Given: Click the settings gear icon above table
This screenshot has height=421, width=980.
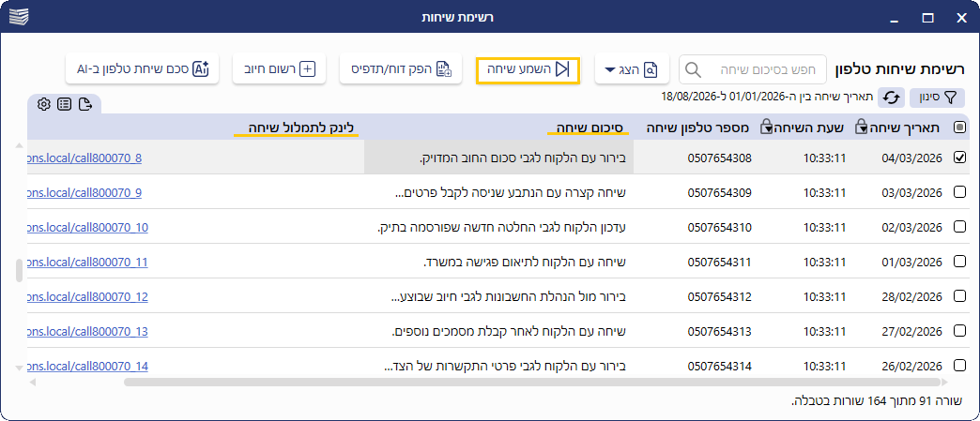Looking at the screenshot, I should coord(44,104).
